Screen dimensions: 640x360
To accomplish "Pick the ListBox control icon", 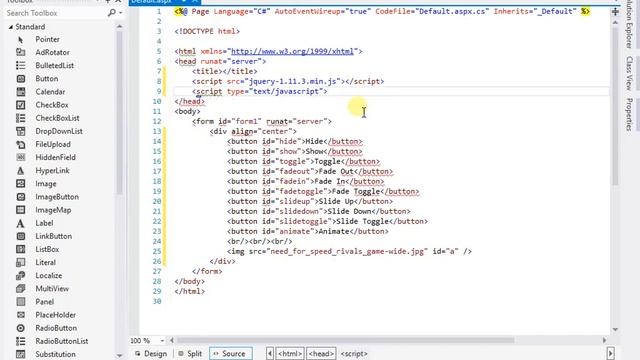I will (20, 249).
